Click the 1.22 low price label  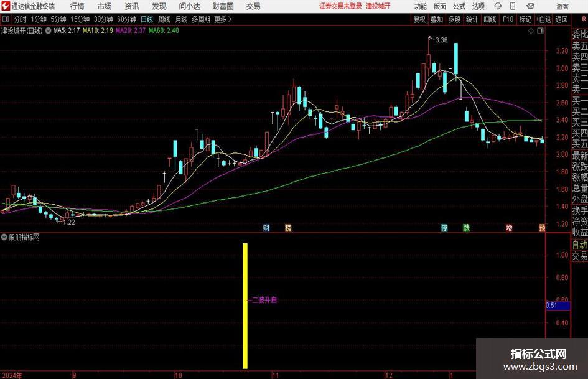click(x=69, y=222)
